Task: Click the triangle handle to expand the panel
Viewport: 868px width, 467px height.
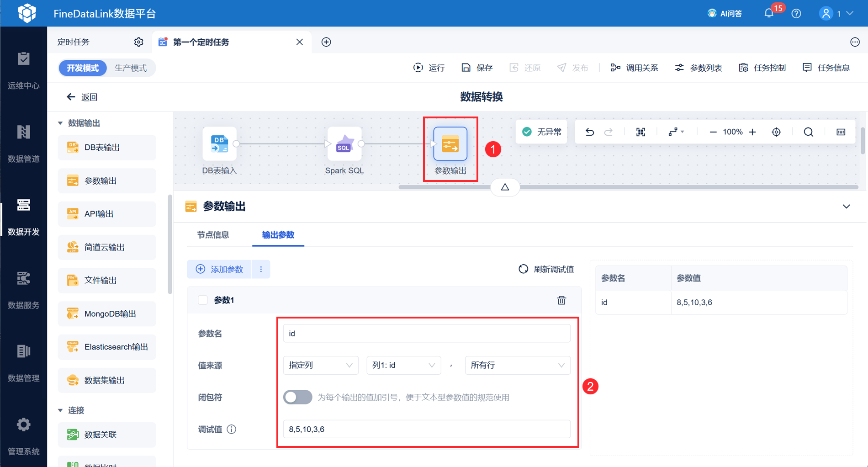Action: tap(505, 187)
